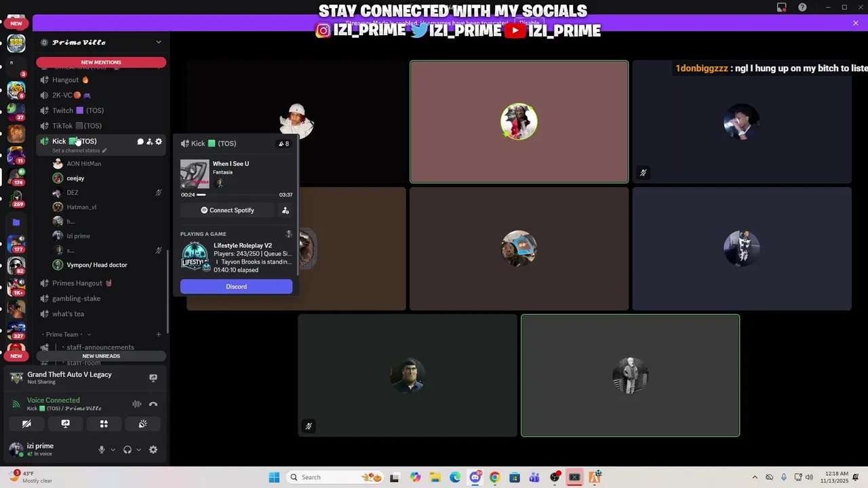868x488 pixels.
Task: Open chat for Kick voice channel
Action: [140, 142]
